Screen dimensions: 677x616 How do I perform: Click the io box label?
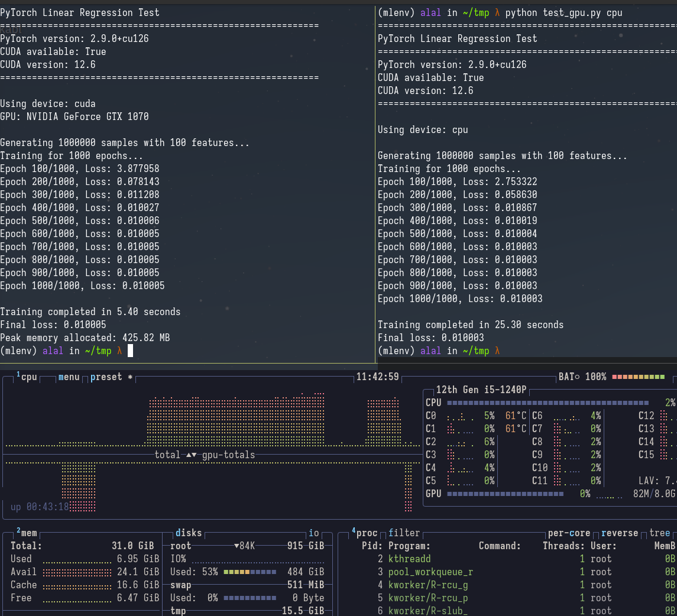[x=315, y=533]
